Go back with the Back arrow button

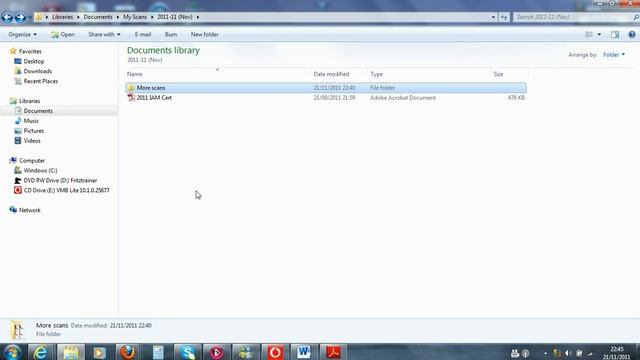coord(7,17)
